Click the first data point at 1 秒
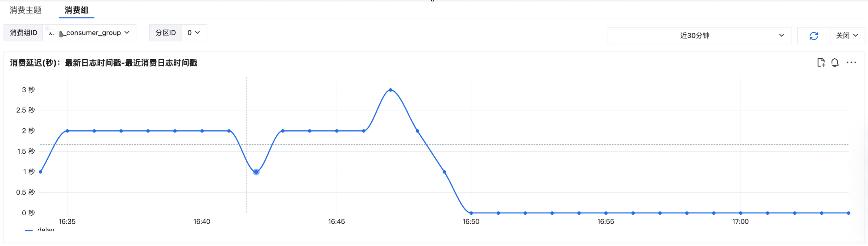The image size is (868, 246). pos(40,172)
